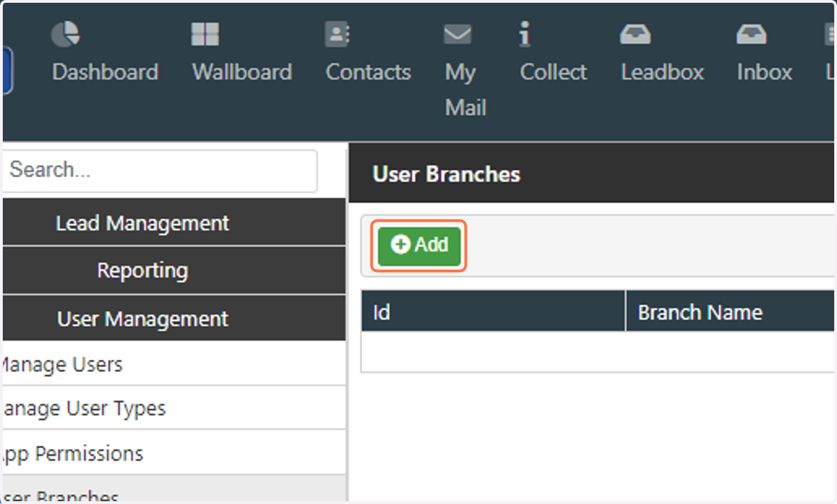Open Wallboard from the navigation bar
The image size is (837, 504).
242,72
